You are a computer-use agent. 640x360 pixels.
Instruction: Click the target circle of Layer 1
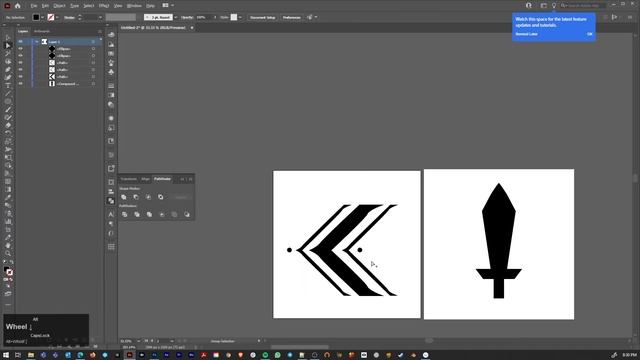point(93,42)
